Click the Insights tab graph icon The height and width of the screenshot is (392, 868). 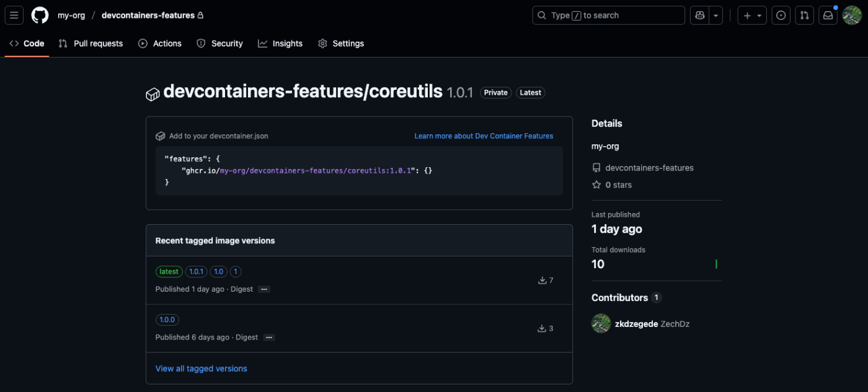coord(263,43)
